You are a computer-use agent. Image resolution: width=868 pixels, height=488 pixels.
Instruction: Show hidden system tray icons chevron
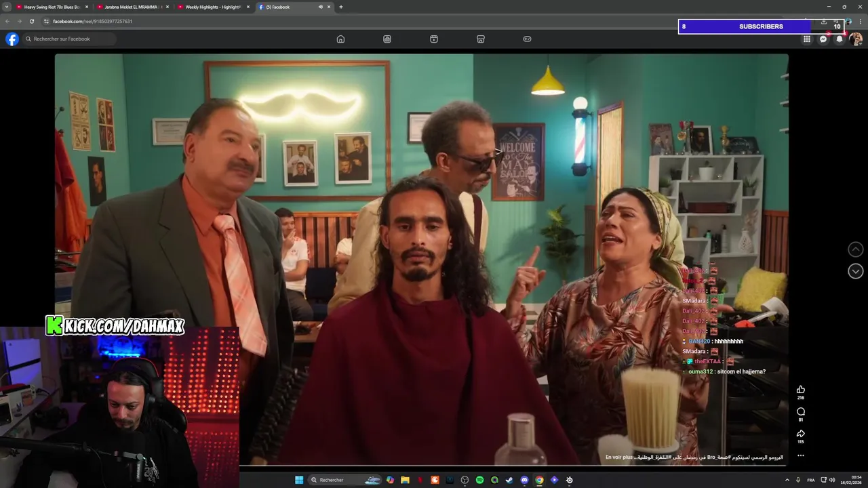click(787, 480)
